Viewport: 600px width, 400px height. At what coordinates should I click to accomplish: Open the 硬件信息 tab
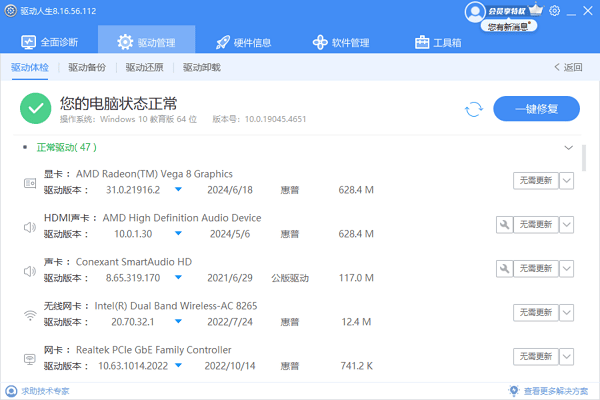[x=243, y=42]
